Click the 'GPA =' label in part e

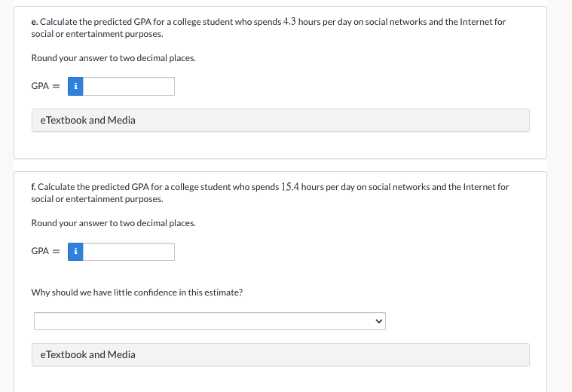46,86
